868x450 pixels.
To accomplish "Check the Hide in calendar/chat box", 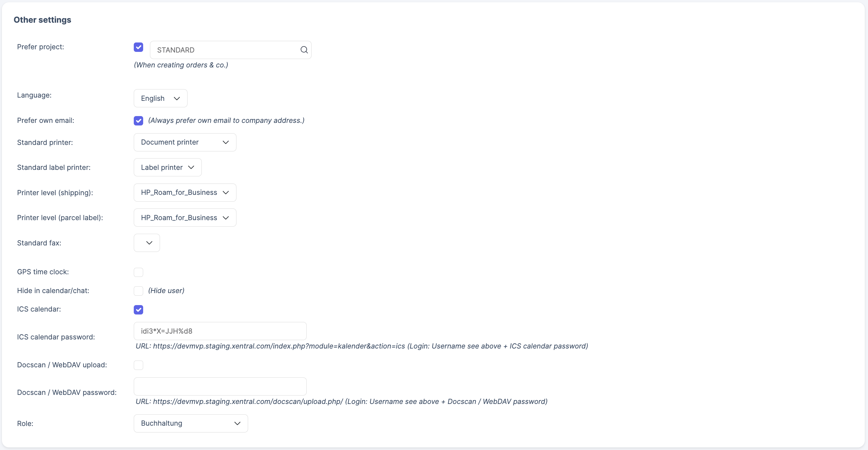I will tap(138, 291).
